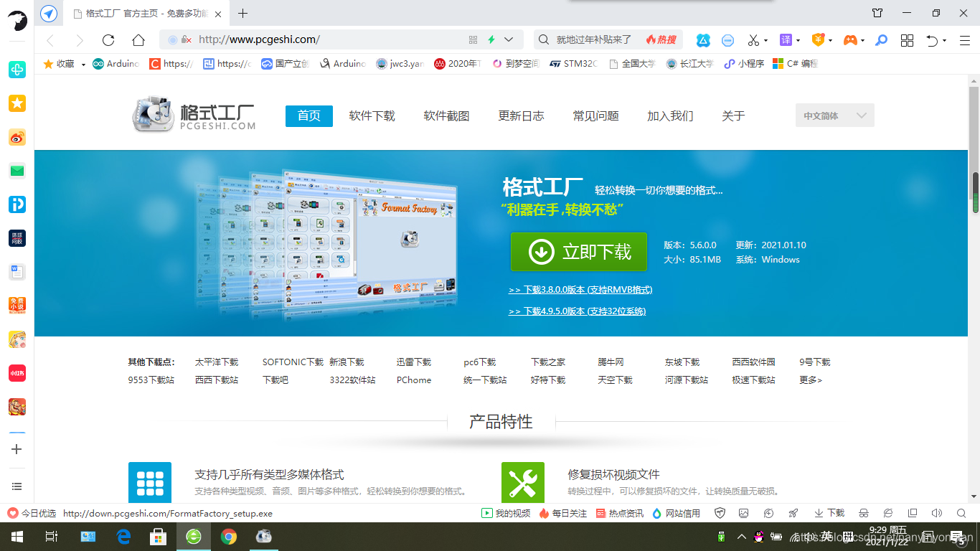Open the 太平洋下载 mirror link
980x551 pixels.
click(217, 362)
